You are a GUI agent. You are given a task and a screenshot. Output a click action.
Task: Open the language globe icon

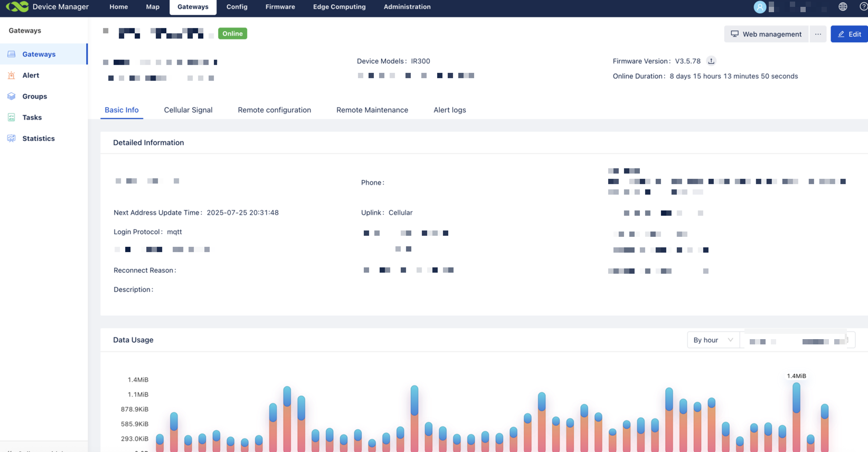pyautogui.click(x=843, y=7)
